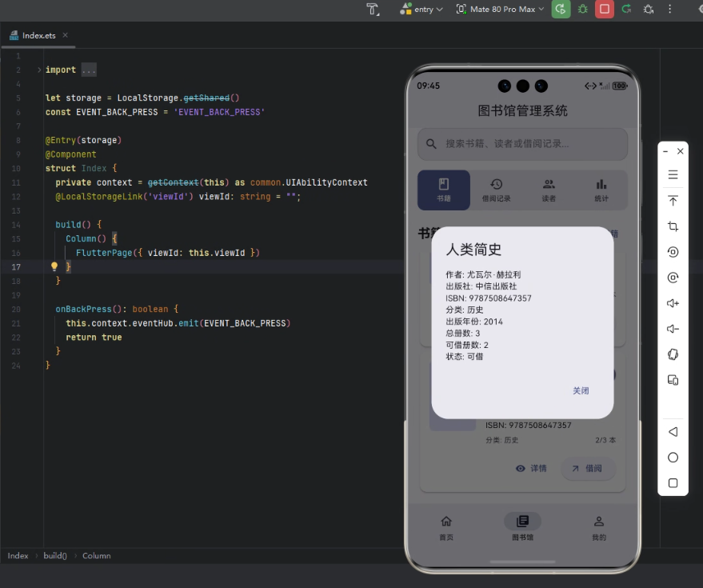
Task: Click the green Run button
Action: point(561,9)
